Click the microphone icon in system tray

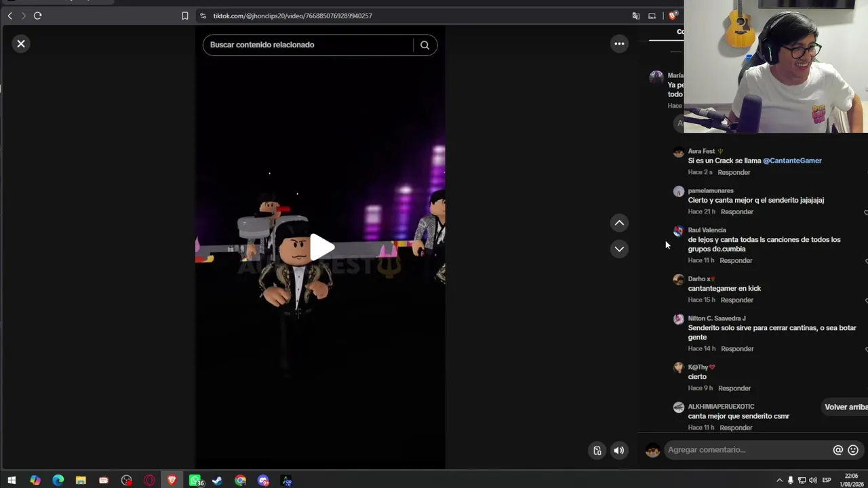click(x=791, y=481)
